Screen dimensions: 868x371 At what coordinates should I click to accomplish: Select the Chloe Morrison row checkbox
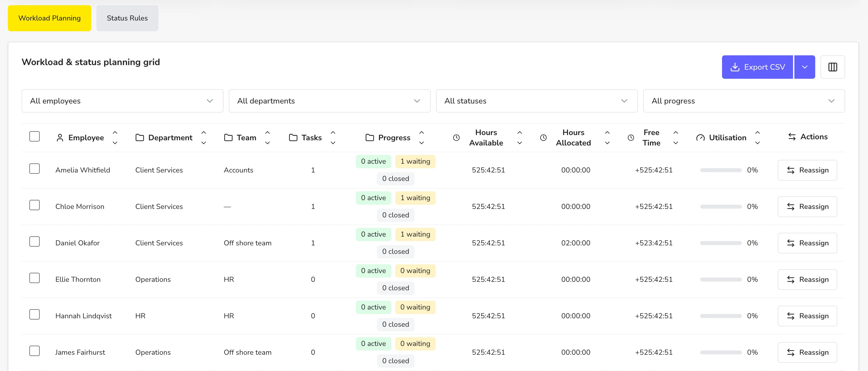tap(34, 205)
